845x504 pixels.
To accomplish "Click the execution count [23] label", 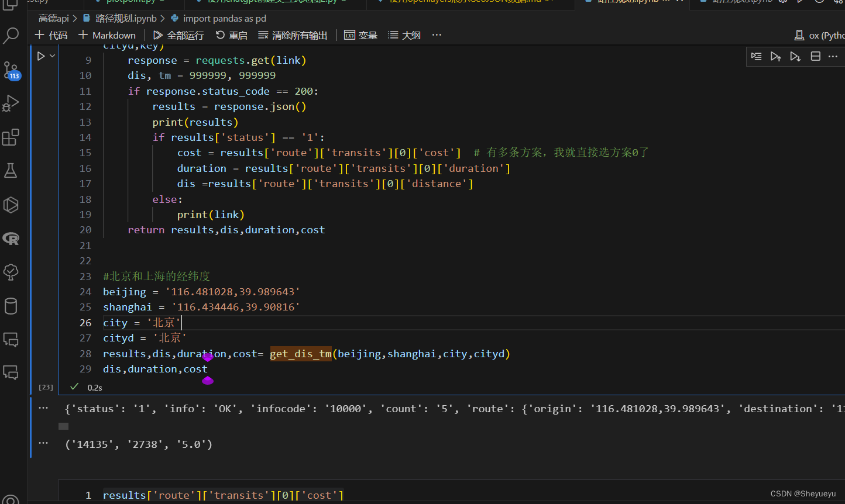I will tap(46, 387).
